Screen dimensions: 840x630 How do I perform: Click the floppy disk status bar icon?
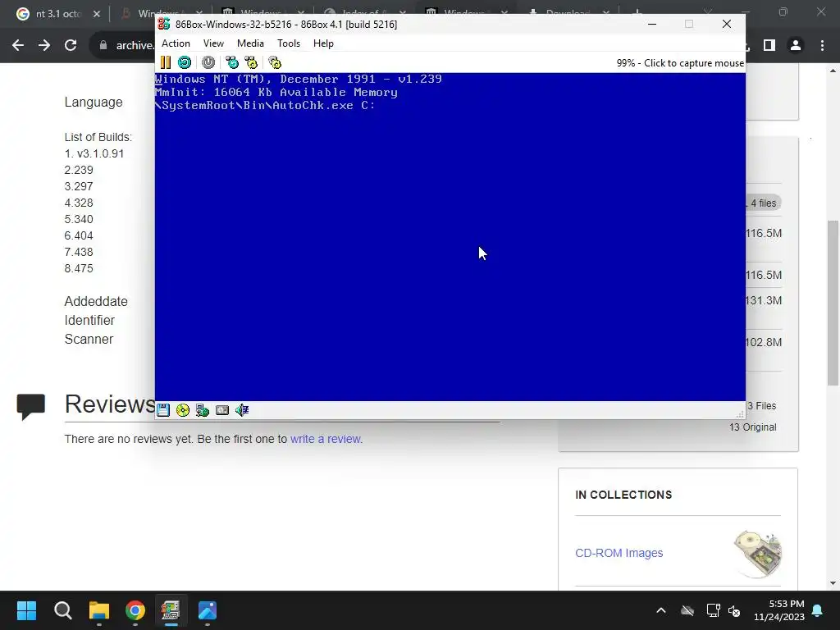click(x=163, y=410)
